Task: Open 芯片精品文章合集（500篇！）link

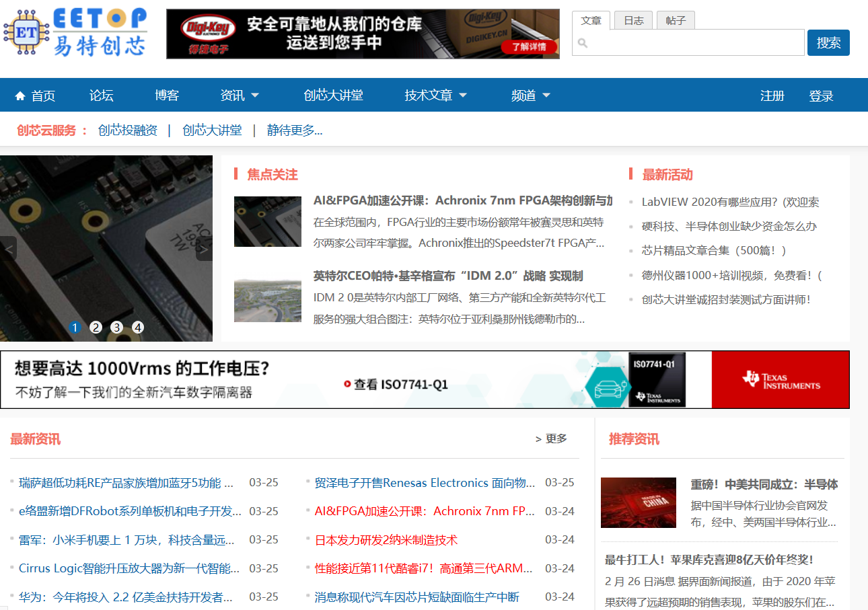Action: pos(714,250)
